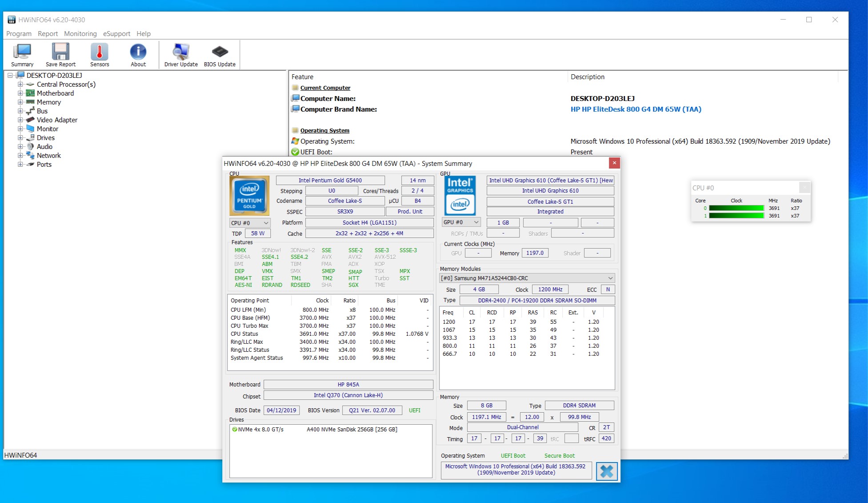Viewport: 868px width, 503px height.
Task: Click the HP EliteDesk 800 G4 link
Action: [636, 109]
